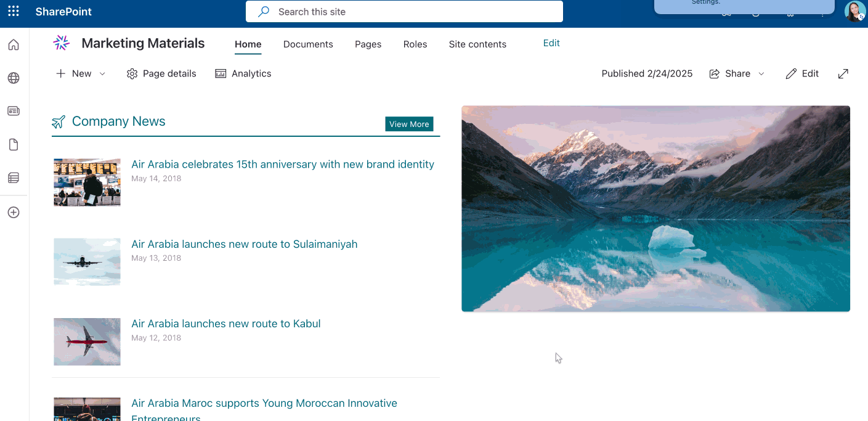Select the Home navigation tab
Image resolution: width=868 pixels, height=421 pixels.
tap(248, 44)
